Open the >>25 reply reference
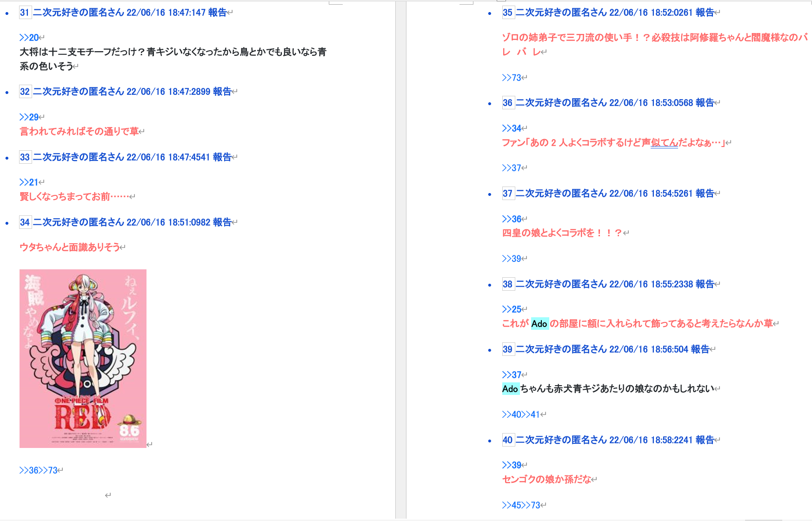 coord(512,309)
